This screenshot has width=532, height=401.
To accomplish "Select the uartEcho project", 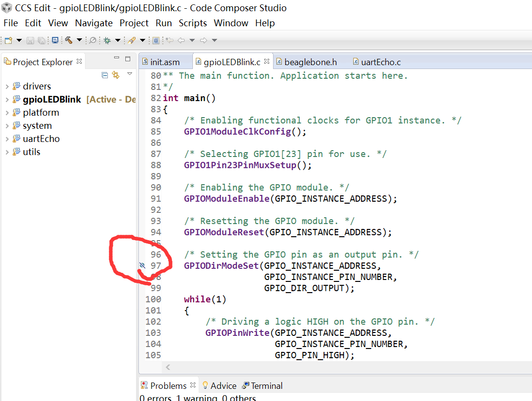I will [41, 139].
